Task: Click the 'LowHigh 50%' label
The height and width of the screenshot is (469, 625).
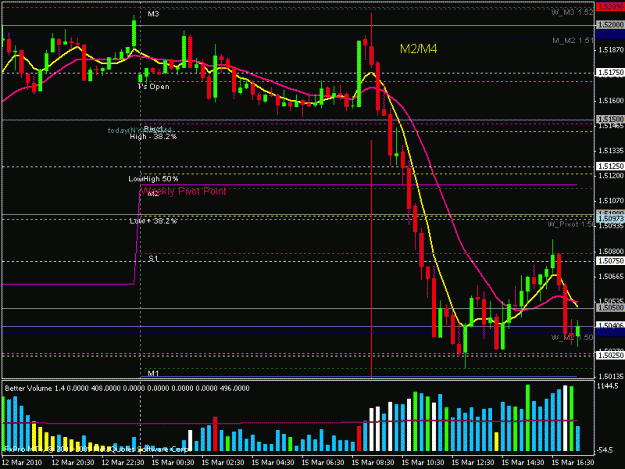Action: click(153, 179)
